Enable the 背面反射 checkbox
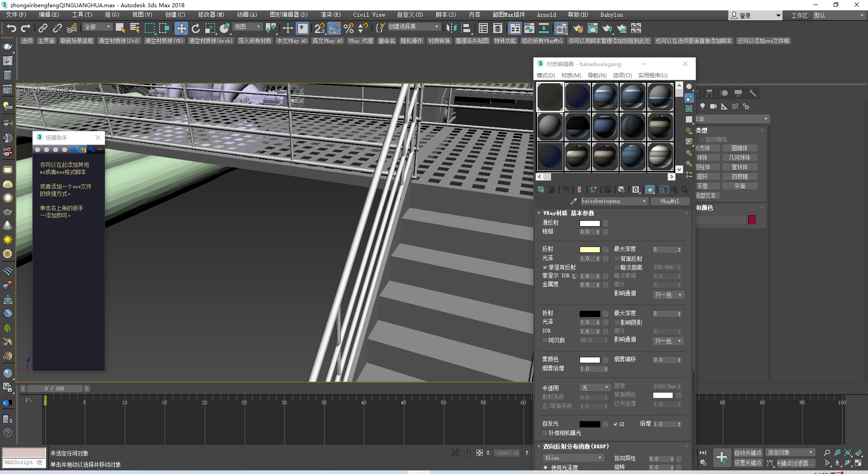 click(617, 259)
